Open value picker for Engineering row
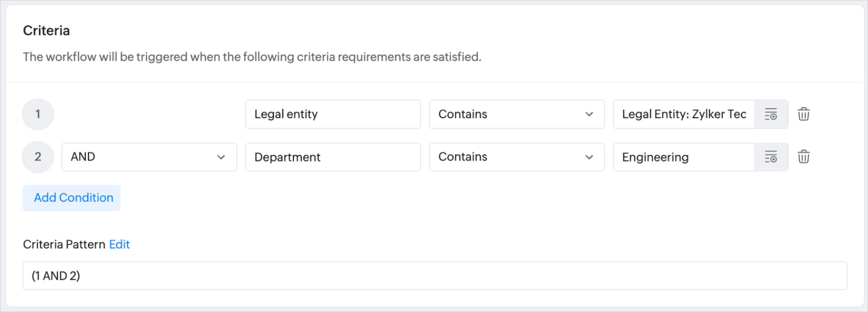The width and height of the screenshot is (868, 312). [x=770, y=157]
